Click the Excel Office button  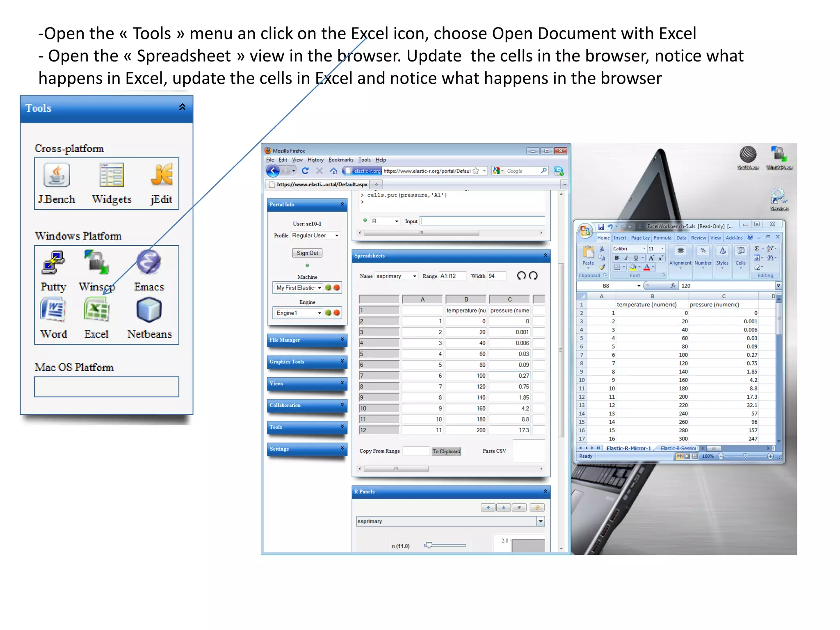[x=585, y=230]
